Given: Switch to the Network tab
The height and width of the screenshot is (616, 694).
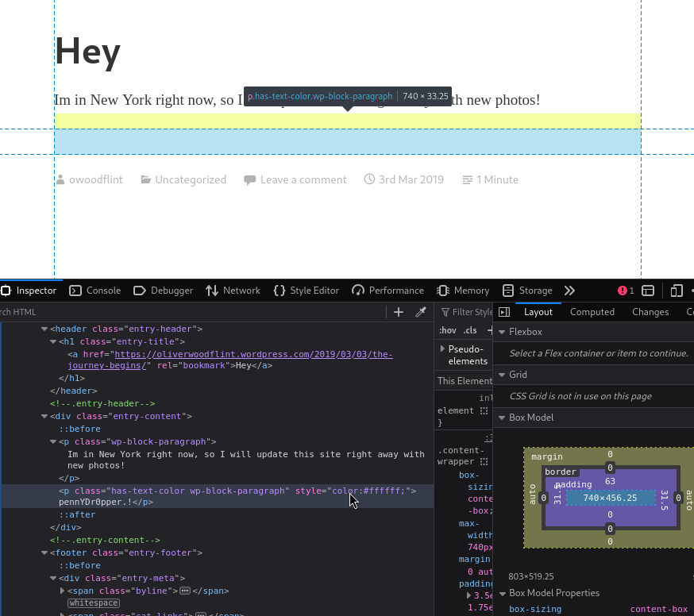Looking at the screenshot, I should (x=233, y=291).
